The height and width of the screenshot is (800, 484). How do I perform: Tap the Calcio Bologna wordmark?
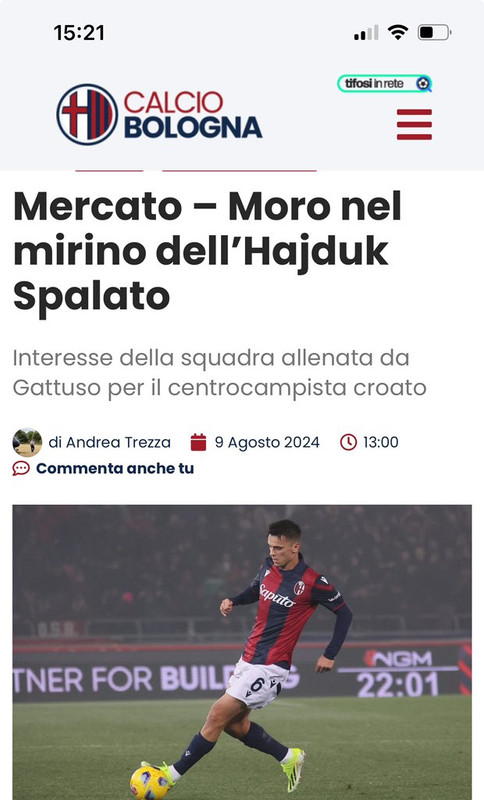193,114
